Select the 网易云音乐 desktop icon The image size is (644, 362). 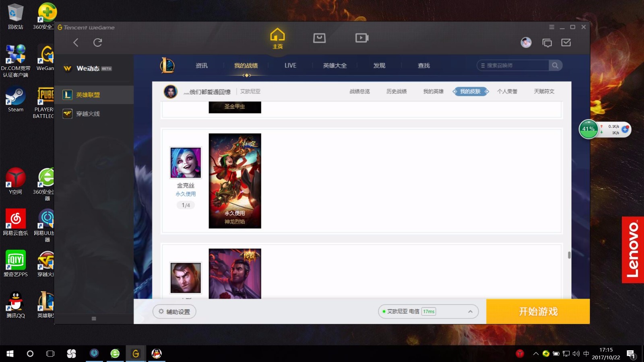(x=16, y=222)
